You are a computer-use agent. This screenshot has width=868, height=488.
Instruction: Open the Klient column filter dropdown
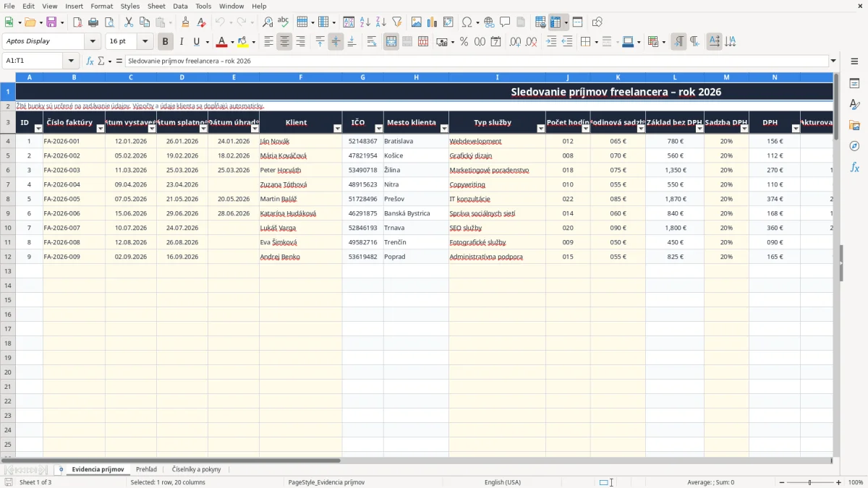click(x=337, y=129)
